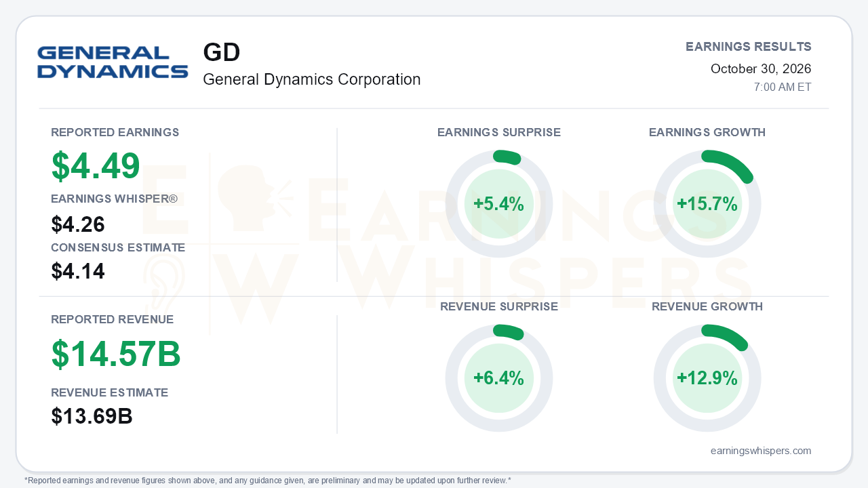Click the Revenue Growth heading

pyautogui.click(x=707, y=306)
